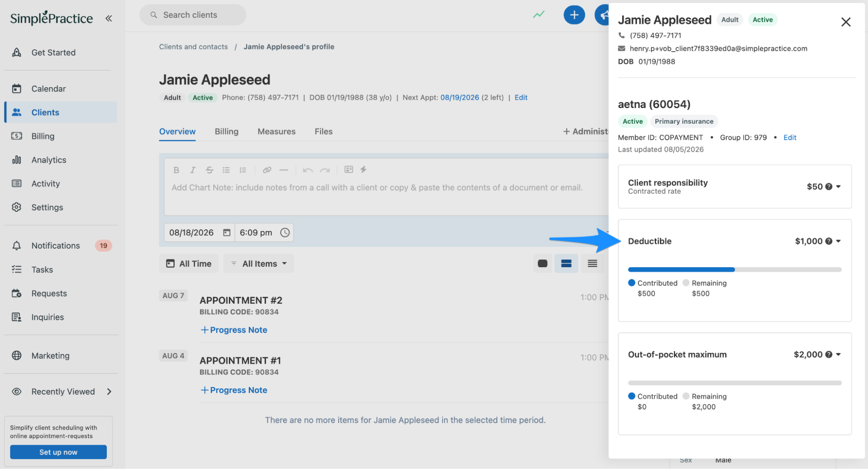
Task: Open the Get Started rocket icon
Action: pyautogui.click(x=17, y=52)
